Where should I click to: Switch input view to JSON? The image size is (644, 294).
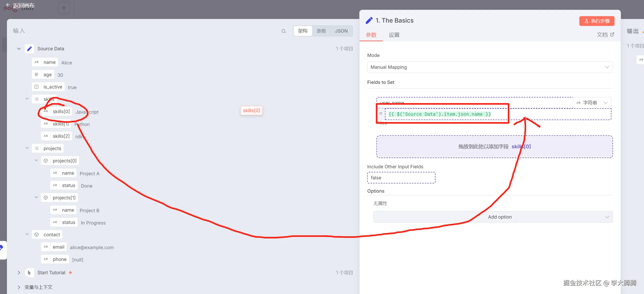pos(341,31)
